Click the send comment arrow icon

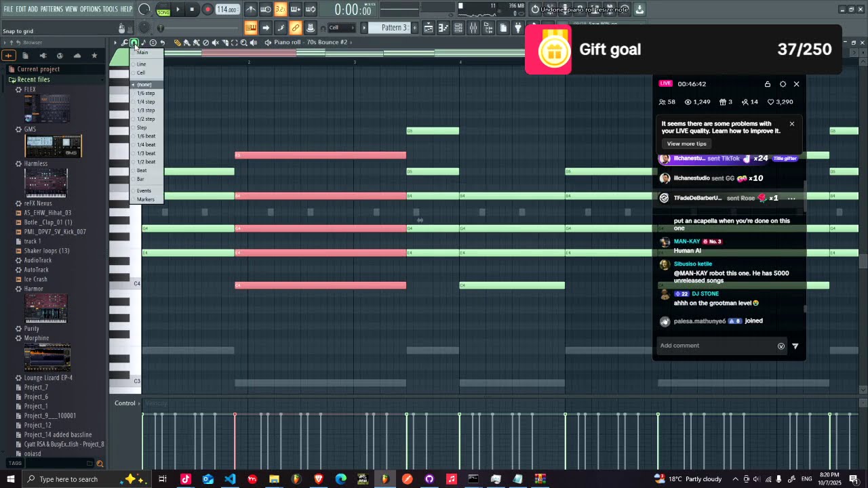point(795,346)
